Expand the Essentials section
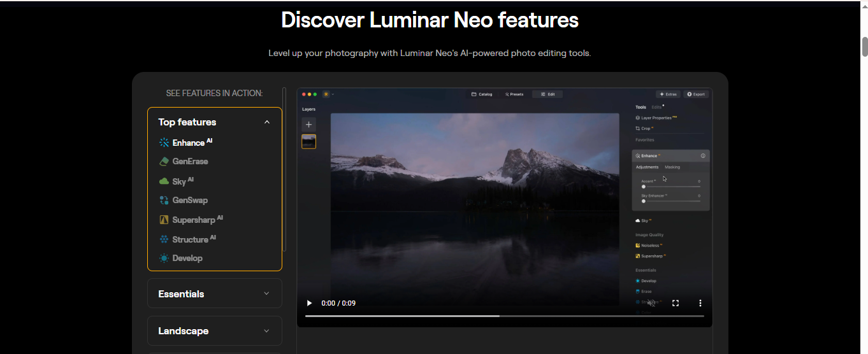Screen dimensions: 868x354 (215, 294)
